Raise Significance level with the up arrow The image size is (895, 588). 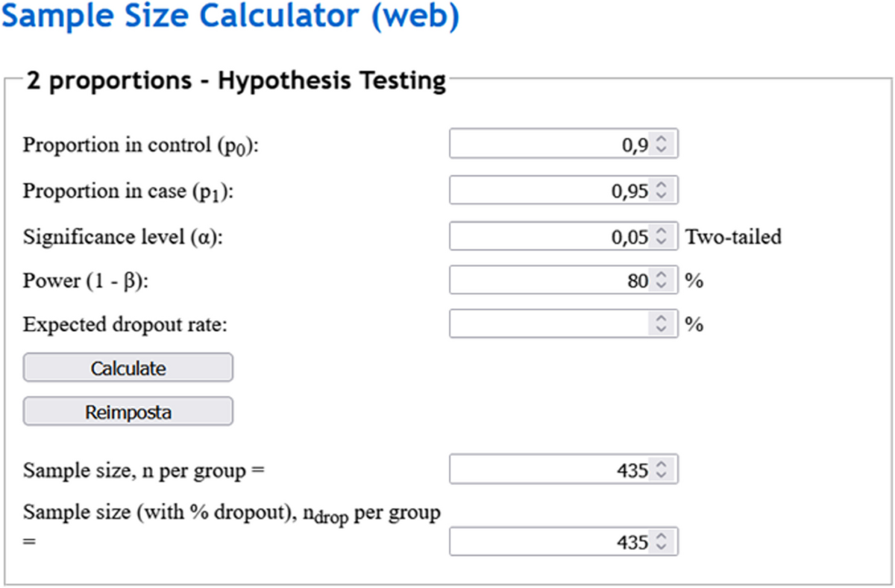tap(661, 232)
